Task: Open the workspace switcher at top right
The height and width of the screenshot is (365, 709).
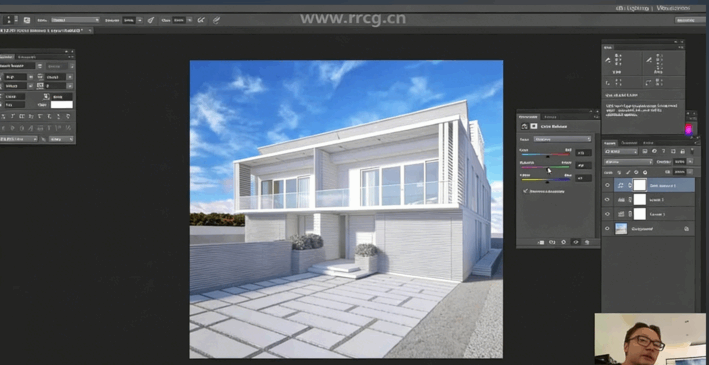Action: (x=690, y=20)
